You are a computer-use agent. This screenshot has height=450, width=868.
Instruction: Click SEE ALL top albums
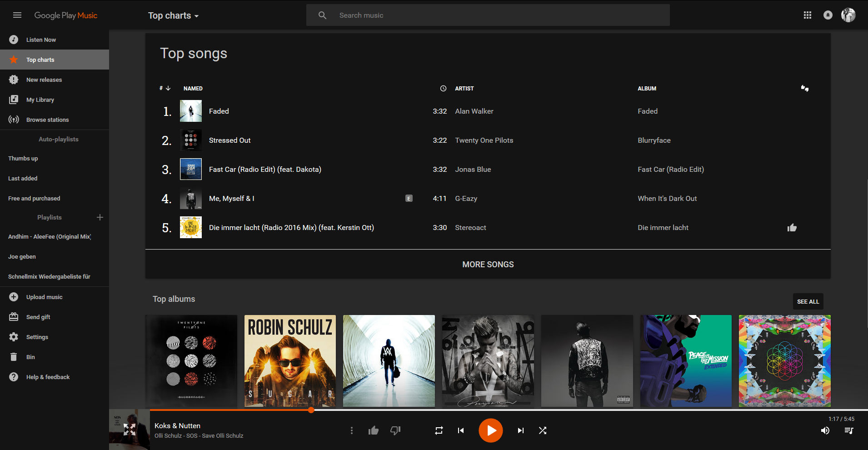click(x=808, y=301)
